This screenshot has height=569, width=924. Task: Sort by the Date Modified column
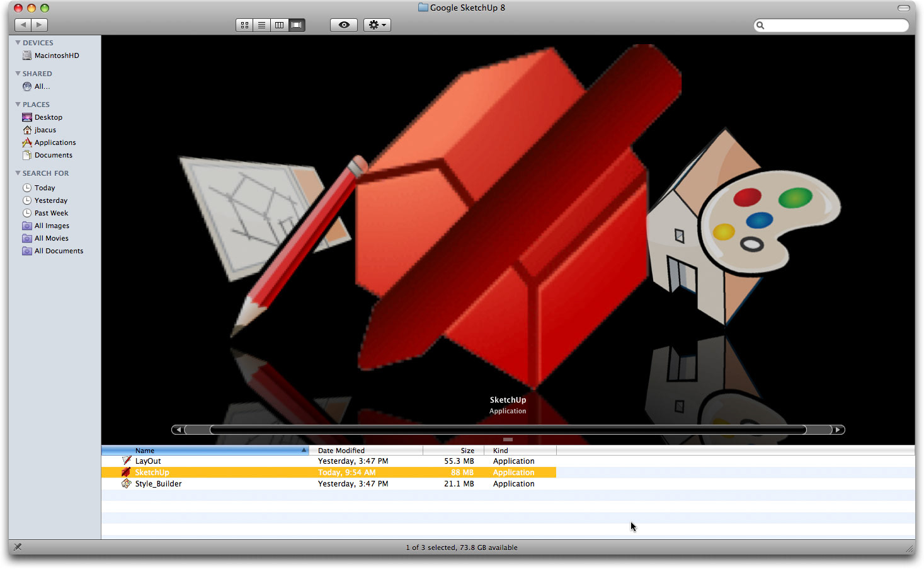pyautogui.click(x=366, y=451)
